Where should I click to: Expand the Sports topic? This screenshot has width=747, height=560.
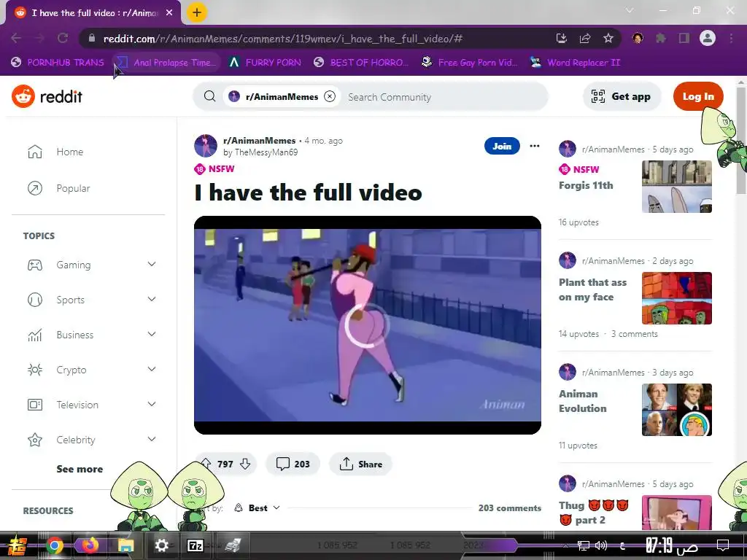click(x=152, y=299)
